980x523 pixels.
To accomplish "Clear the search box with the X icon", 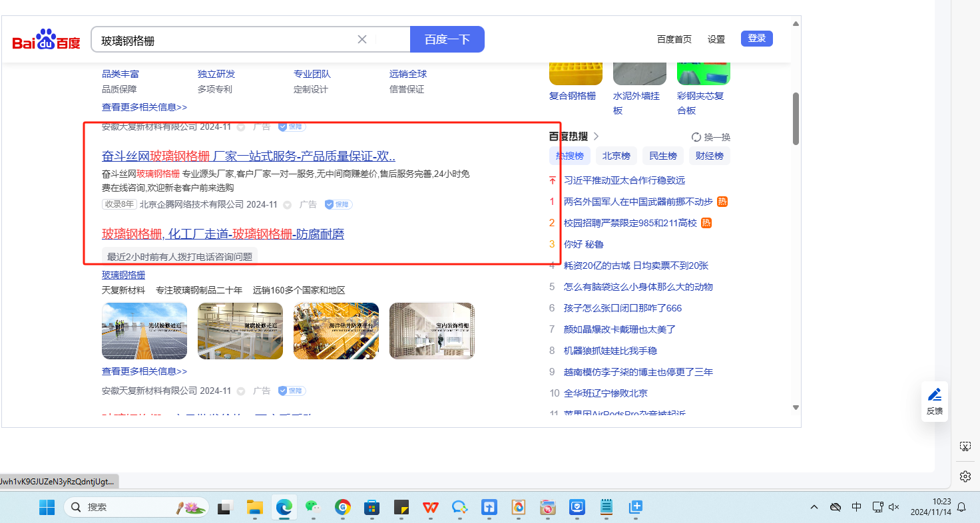I will pyautogui.click(x=362, y=39).
